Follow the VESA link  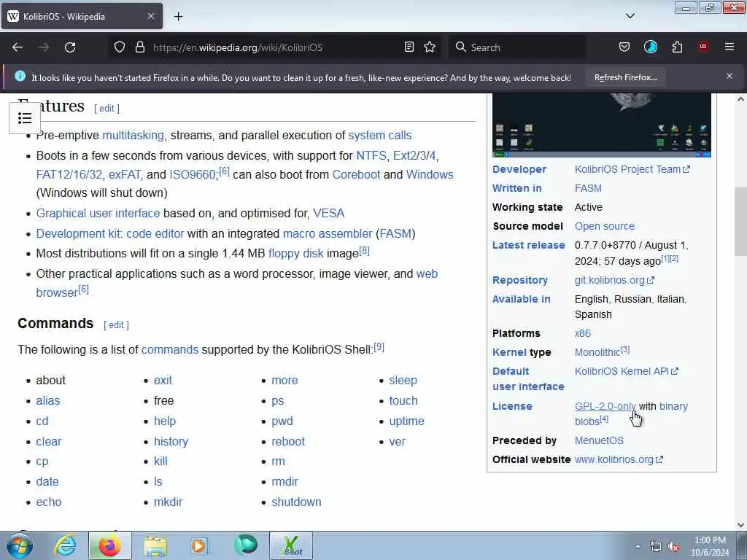(x=328, y=214)
